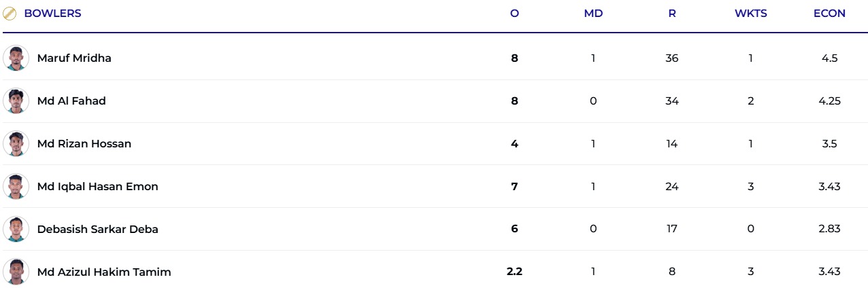Click the WKTS column header
The height and width of the screenshot is (288, 868).
click(750, 14)
